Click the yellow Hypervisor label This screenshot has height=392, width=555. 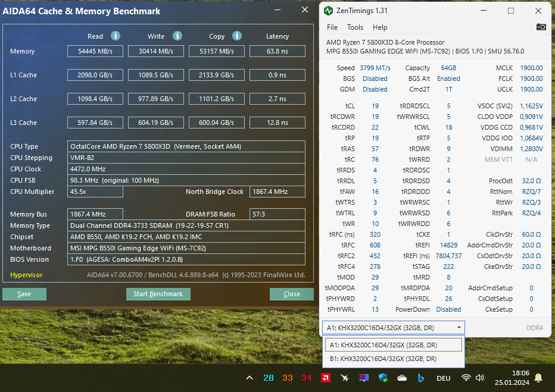point(26,275)
